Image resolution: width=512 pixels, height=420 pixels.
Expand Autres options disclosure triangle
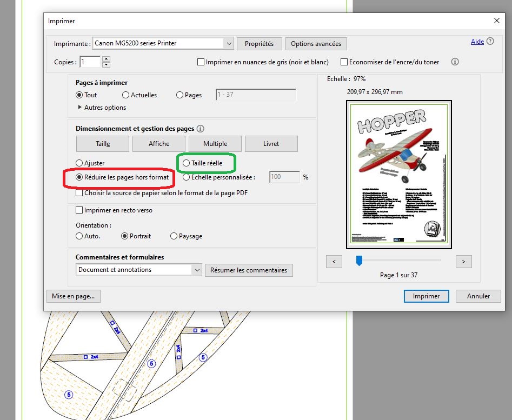[x=81, y=108]
